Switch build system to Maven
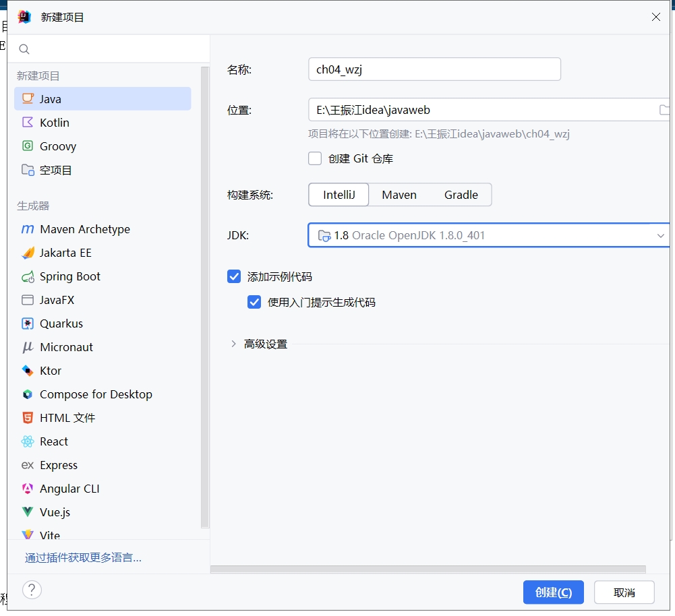 coord(399,195)
